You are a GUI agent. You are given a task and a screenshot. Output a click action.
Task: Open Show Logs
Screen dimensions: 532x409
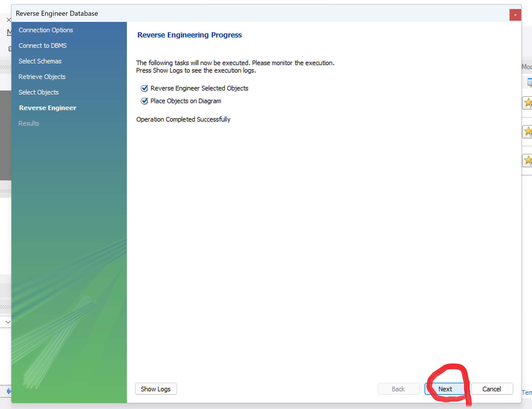click(x=156, y=389)
